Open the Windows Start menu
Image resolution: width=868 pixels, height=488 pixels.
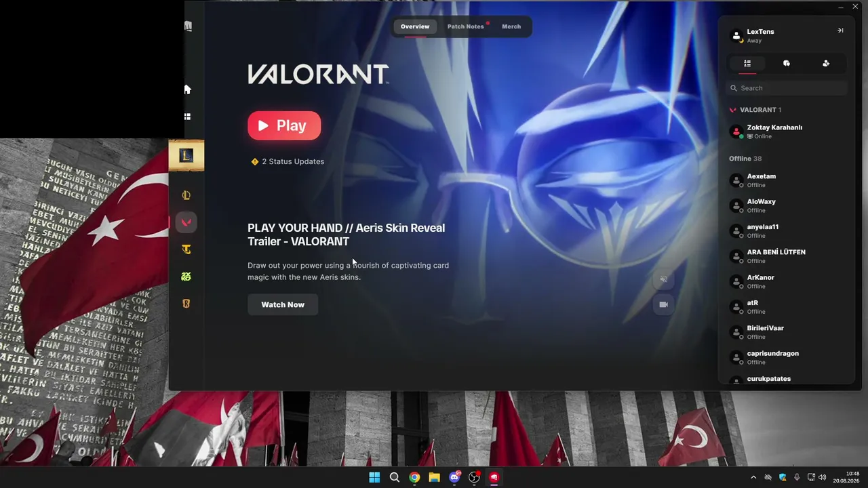374,477
